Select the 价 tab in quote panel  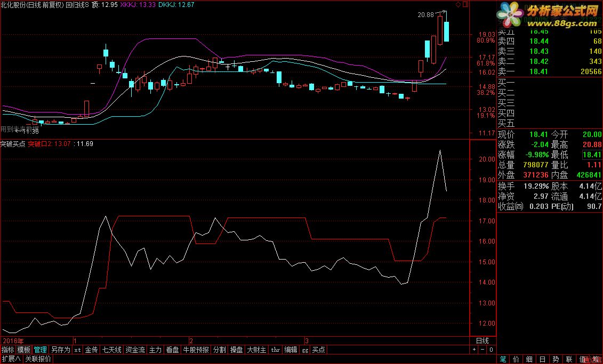516,359
